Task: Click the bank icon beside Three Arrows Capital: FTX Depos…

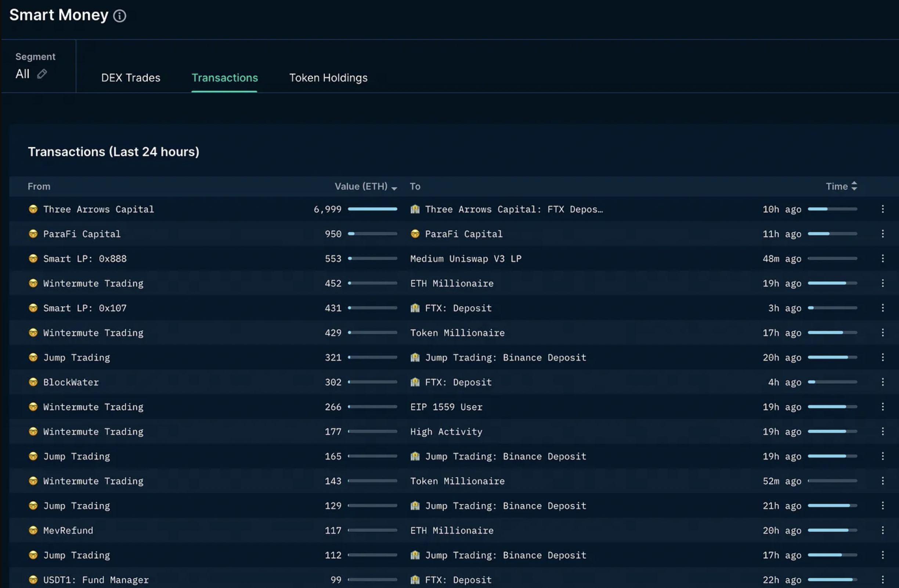Action: tap(415, 209)
